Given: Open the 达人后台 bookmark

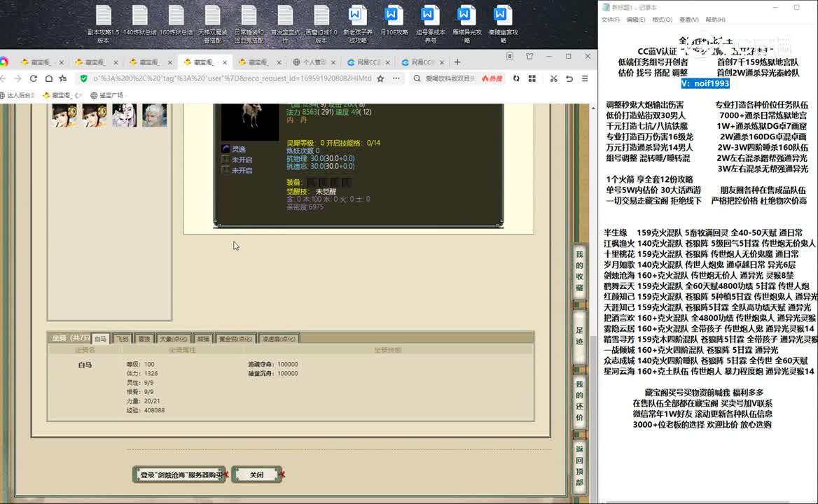Looking at the screenshot, I should pyautogui.click(x=18, y=95).
